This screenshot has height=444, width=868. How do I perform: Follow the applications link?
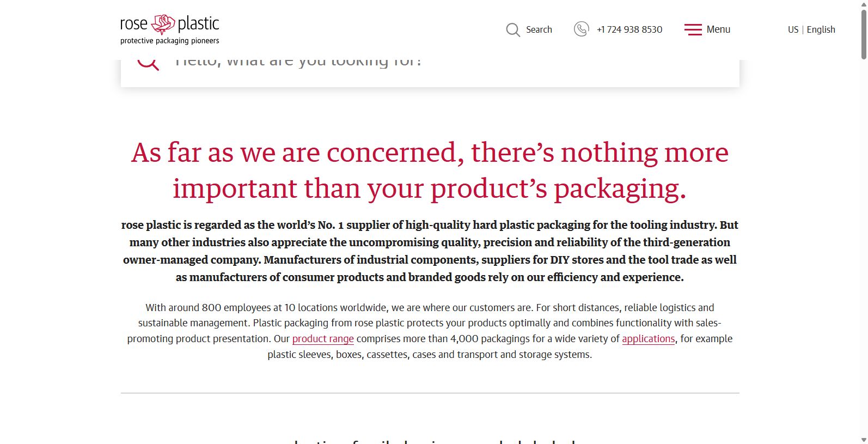click(x=649, y=339)
